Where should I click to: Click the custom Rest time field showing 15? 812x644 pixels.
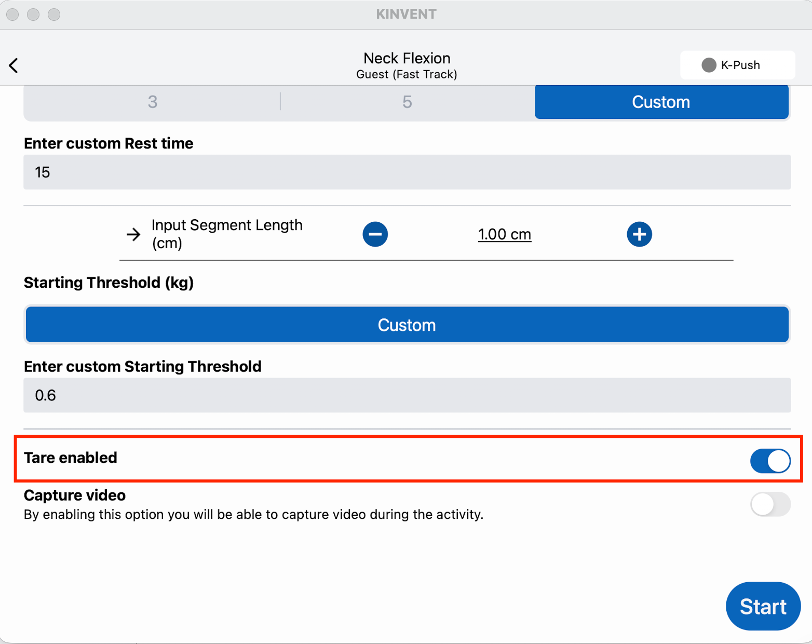tap(407, 172)
